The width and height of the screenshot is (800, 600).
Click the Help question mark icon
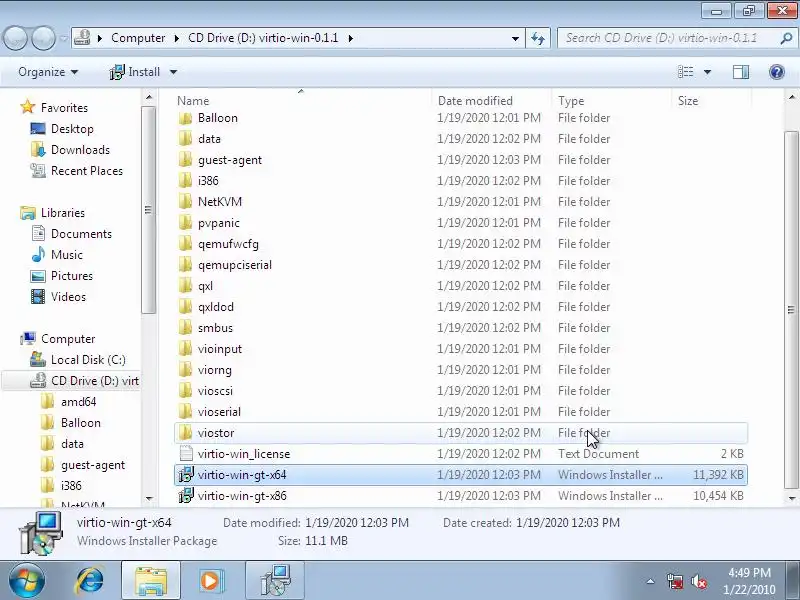pos(777,72)
